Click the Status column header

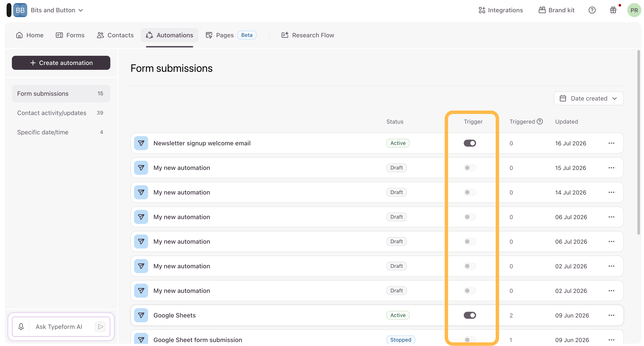coord(395,122)
